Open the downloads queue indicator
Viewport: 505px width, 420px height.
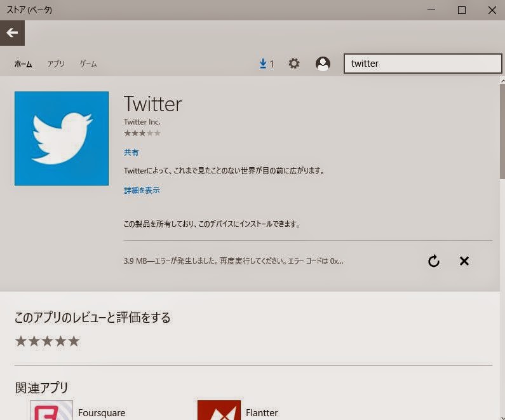267,64
